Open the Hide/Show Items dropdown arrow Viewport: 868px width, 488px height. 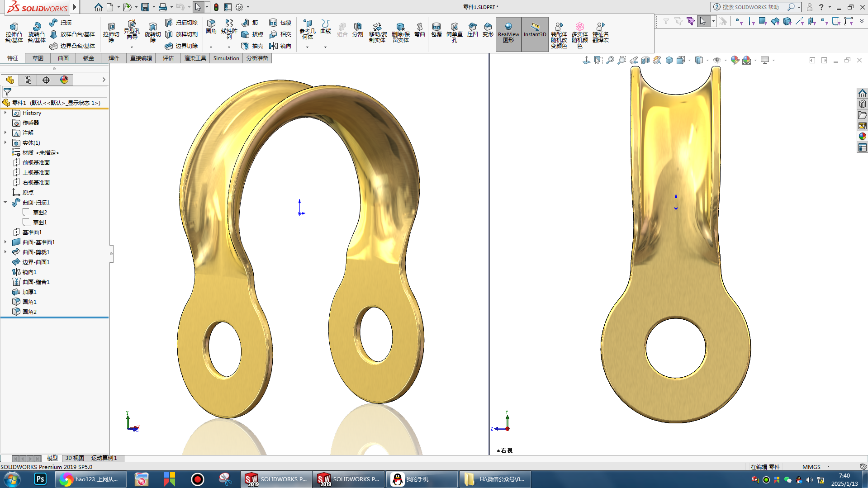pos(726,60)
